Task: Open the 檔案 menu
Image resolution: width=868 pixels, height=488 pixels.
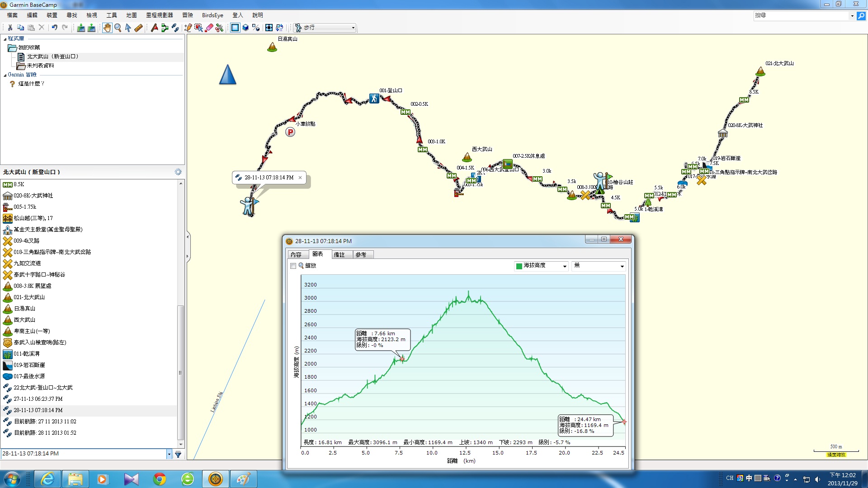Action: click(x=12, y=15)
